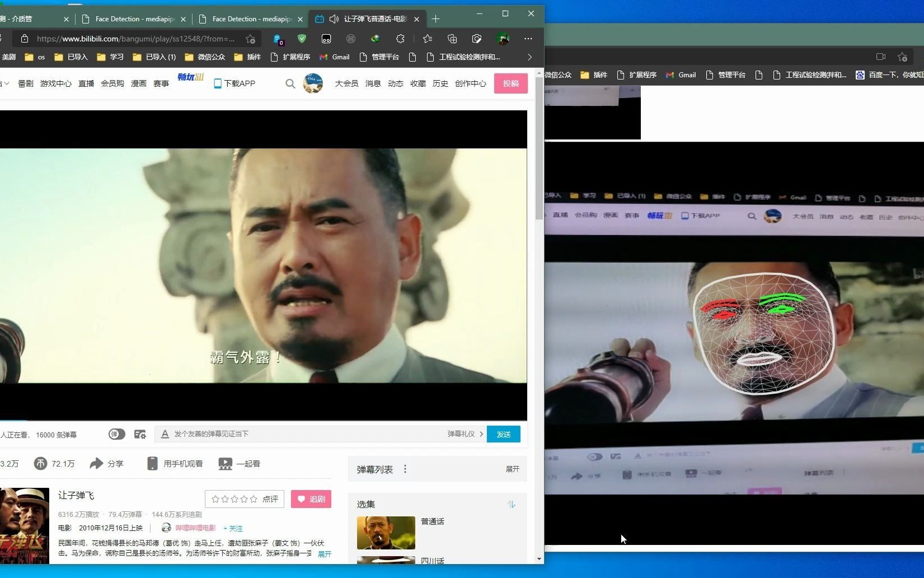Click the 让子弹飞 movie poster
Image resolution: width=924 pixels, height=578 pixels.
(25, 526)
